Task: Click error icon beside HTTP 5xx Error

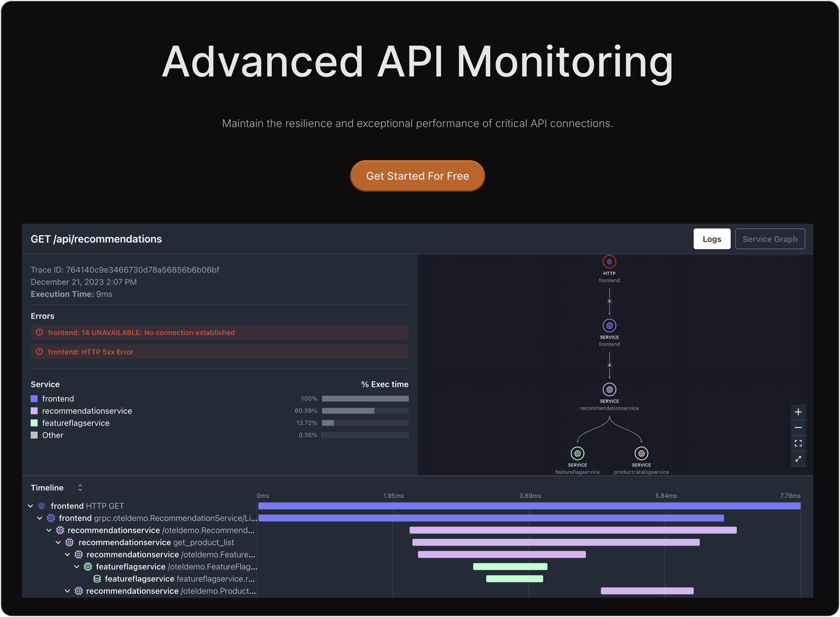Action: click(39, 352)
